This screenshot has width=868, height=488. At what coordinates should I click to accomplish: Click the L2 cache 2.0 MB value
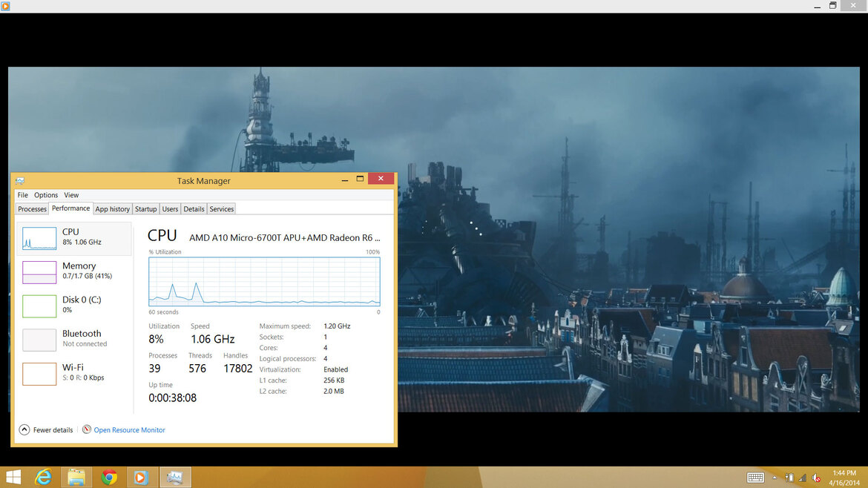[333, 391]
